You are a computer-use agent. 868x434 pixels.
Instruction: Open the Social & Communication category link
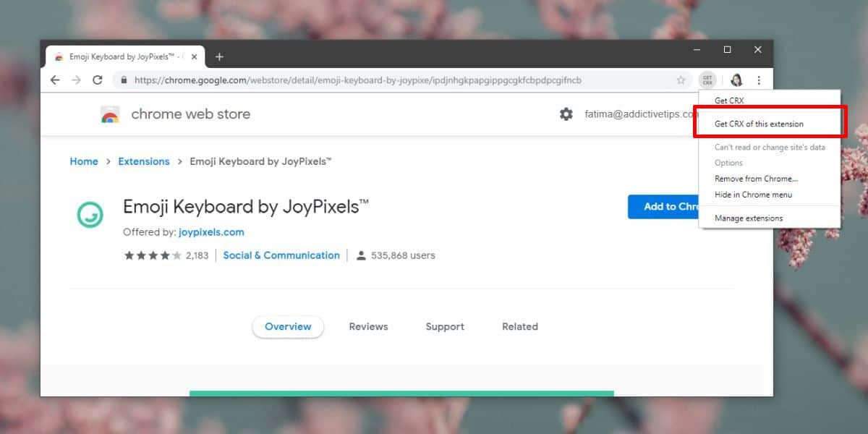tap(281, 255)
